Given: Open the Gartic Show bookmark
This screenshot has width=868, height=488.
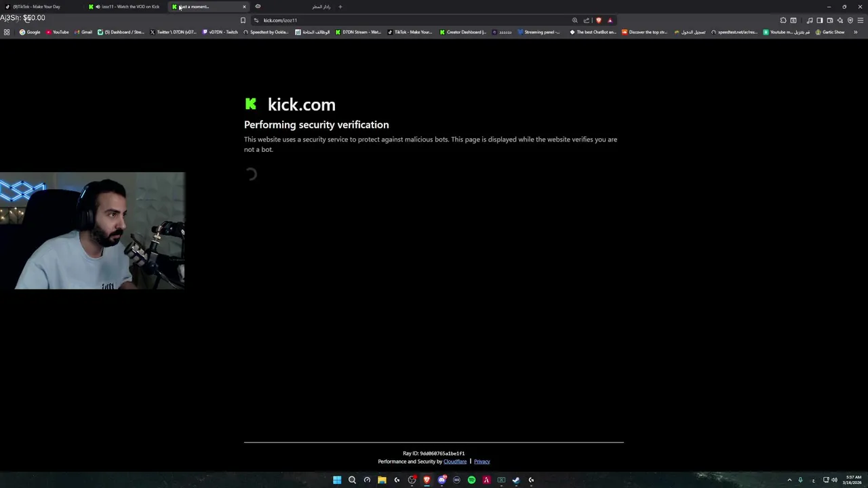Looking at the screenshot, I should pyautogui.click(x=831, y=32).
